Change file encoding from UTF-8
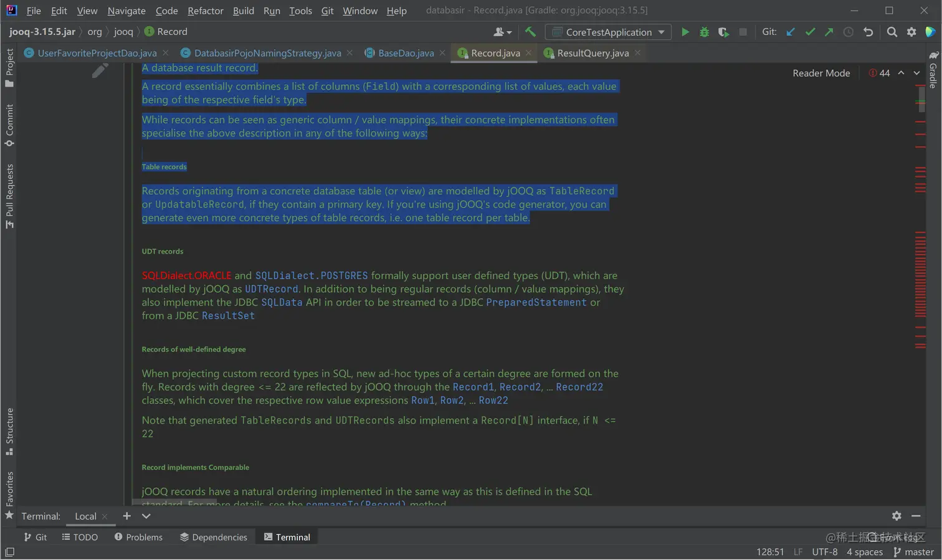Screen dimensions: 942x560 click(x=825, y=552)
